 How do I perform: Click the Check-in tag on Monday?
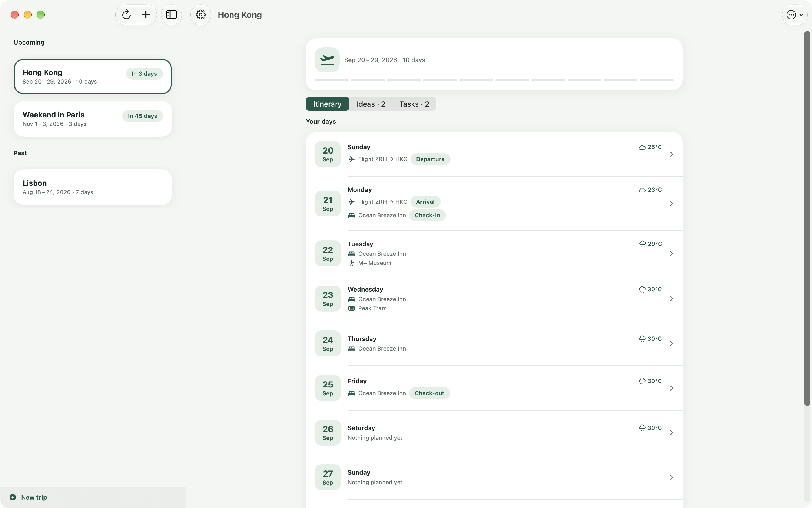[427, 215]
